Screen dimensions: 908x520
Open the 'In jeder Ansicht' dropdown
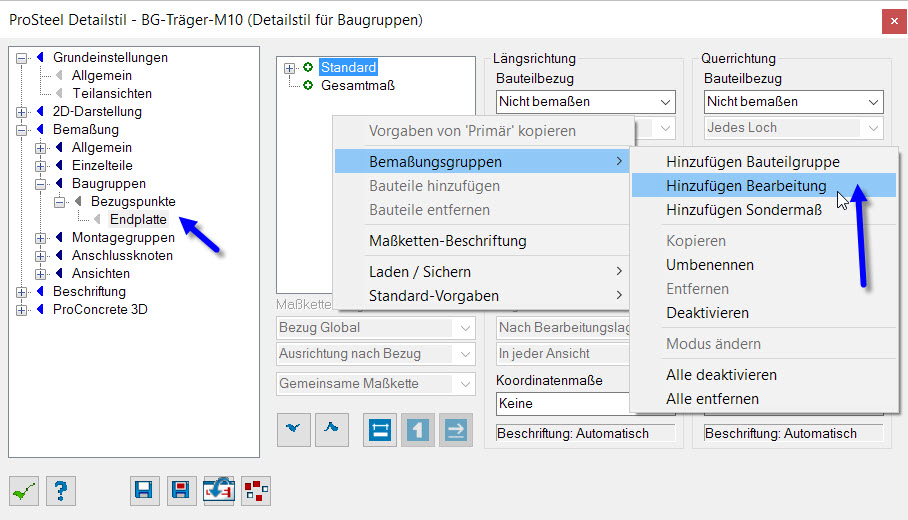(x=563, y=354)
